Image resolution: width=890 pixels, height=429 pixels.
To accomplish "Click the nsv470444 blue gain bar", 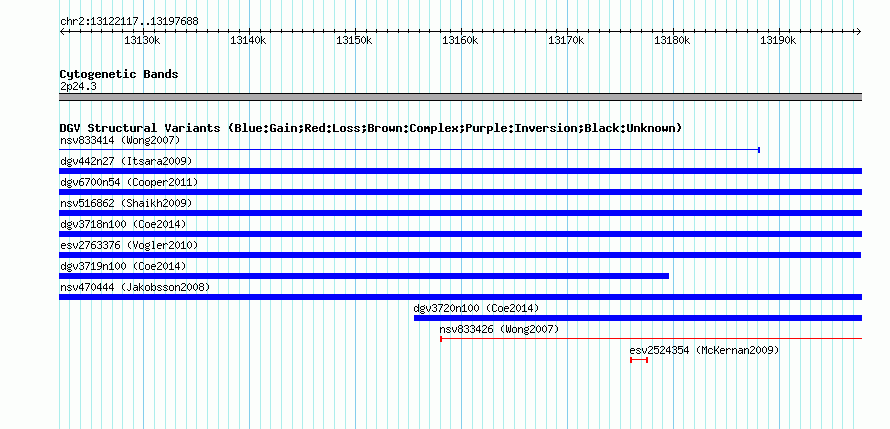I will (460, 297).
